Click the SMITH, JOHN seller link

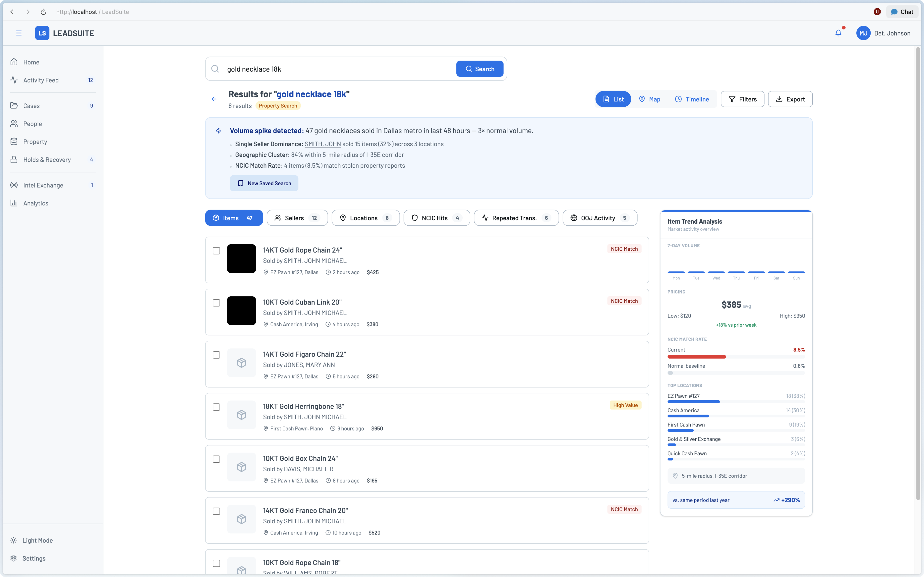point(322,144)
